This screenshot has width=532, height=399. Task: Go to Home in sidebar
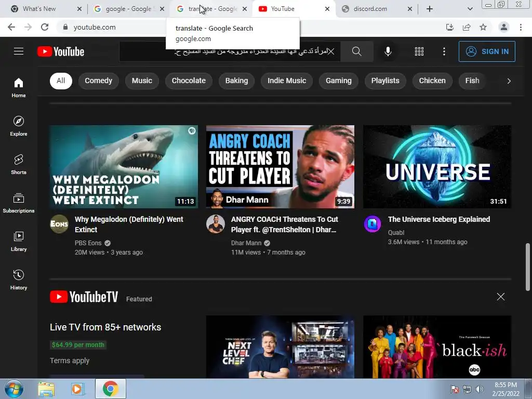click(19, 87)
